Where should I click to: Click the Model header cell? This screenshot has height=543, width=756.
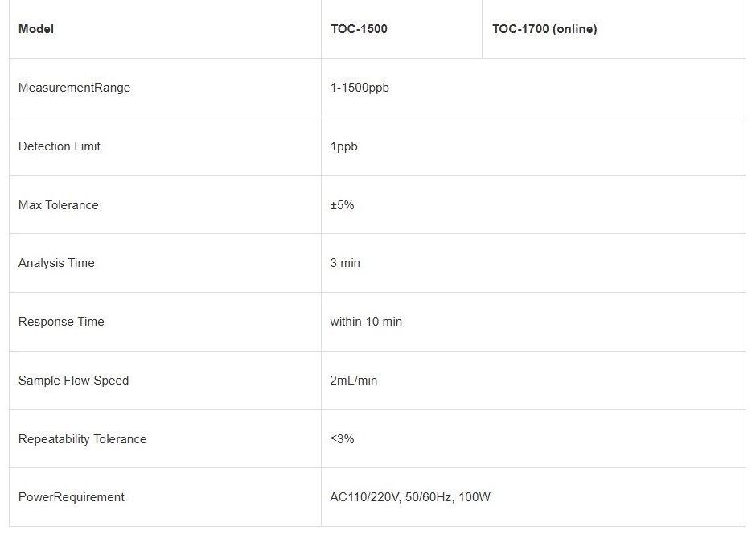36,29
